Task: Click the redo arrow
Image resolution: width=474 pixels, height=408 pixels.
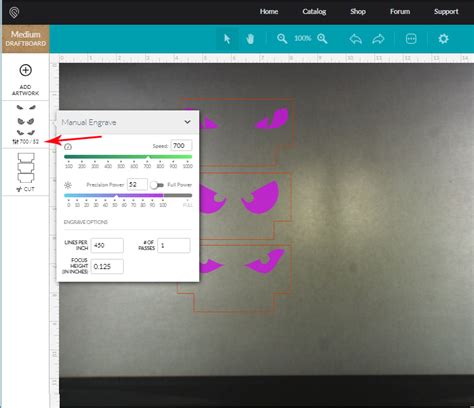Action: tap(378, 39)
